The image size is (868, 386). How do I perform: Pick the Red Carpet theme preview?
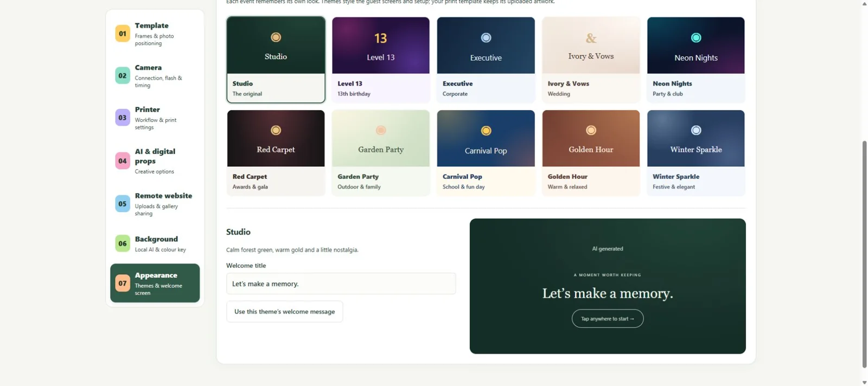276,138
